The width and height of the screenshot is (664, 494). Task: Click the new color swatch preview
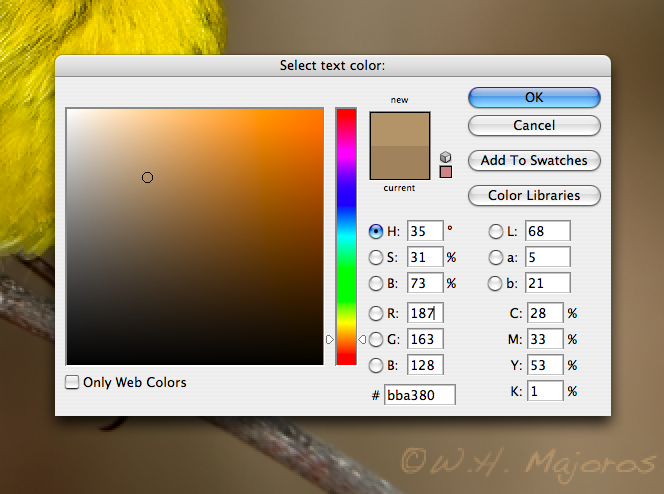tap(400, 130)
